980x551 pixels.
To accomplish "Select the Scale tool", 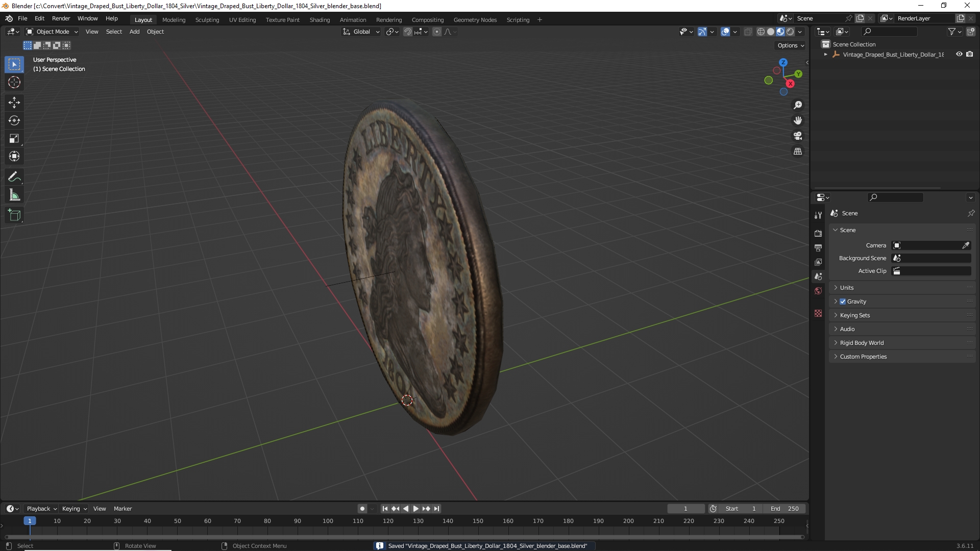I will pyautogui.click(x=14, y=138).
